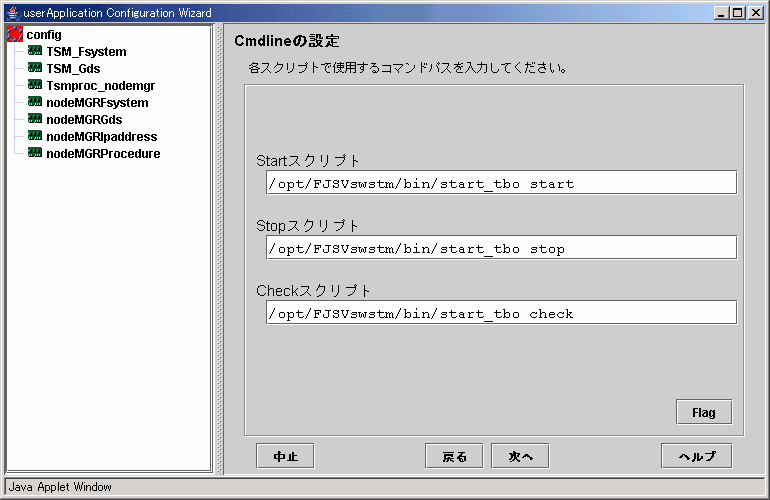This screenshot has height=500, width=770.
Task: Click the Start script command field
Action: [501, 183]
